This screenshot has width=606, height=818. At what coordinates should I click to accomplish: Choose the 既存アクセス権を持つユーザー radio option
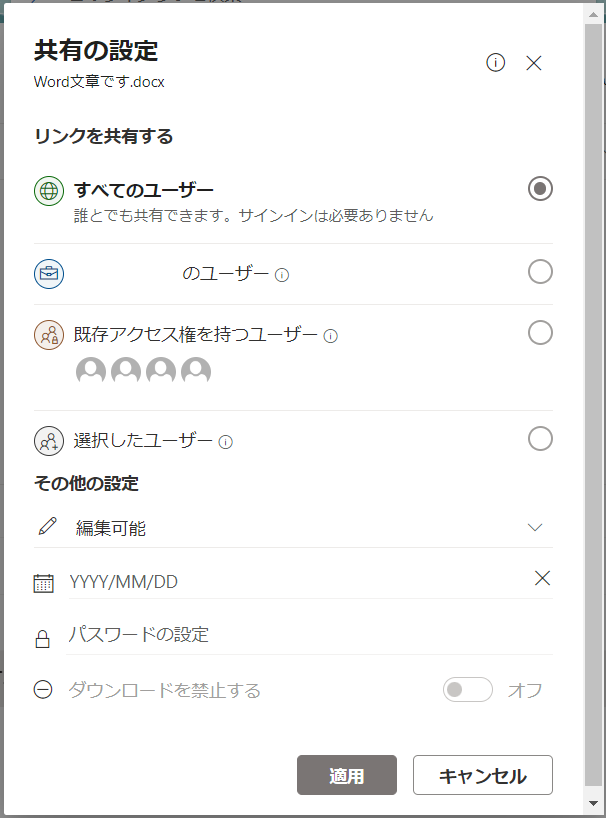(x=540, y=332)
